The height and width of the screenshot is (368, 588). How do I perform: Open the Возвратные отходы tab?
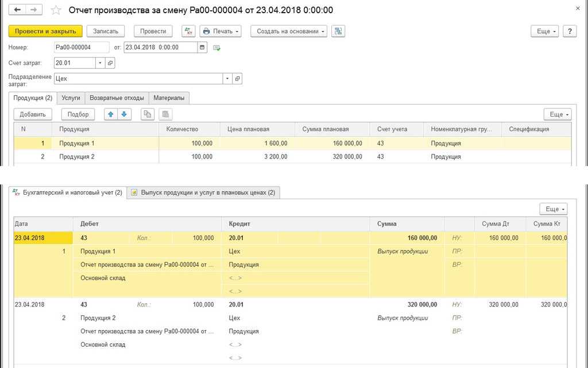pyautogui.click(x=117, y=98)
